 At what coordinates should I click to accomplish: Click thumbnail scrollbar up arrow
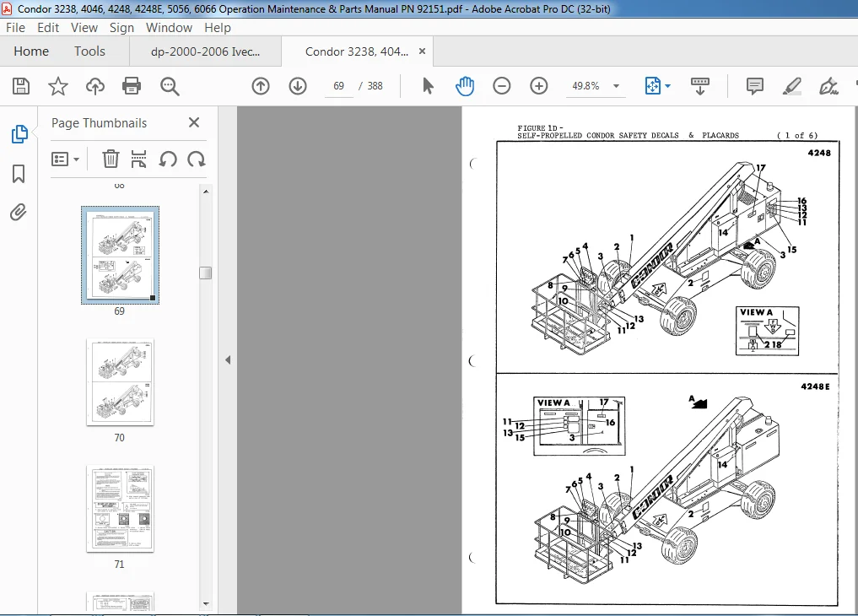206,192
